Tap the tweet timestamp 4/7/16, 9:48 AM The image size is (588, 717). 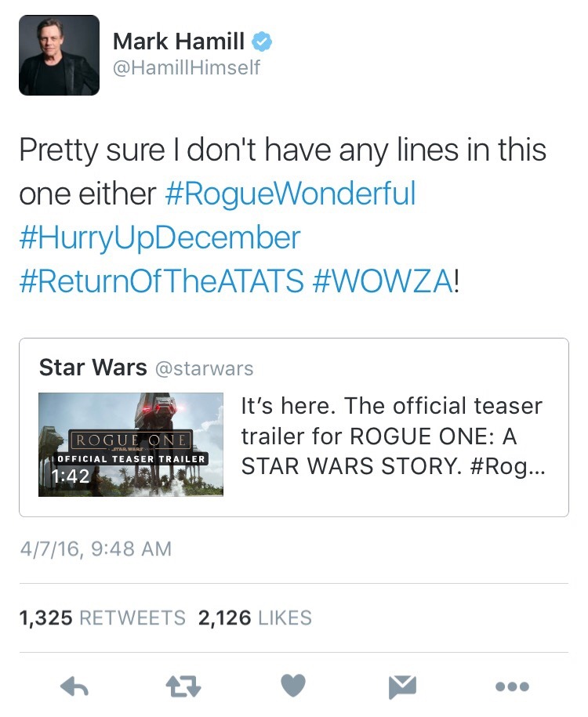95,549
